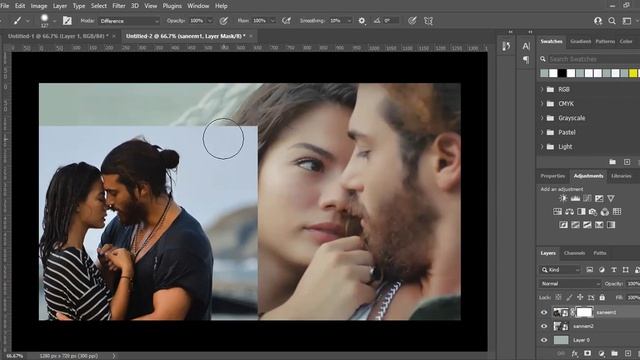This screenshot has height=360, width=640.
Task: Expand the RGB swatch folder
Action: coord(542,89)
